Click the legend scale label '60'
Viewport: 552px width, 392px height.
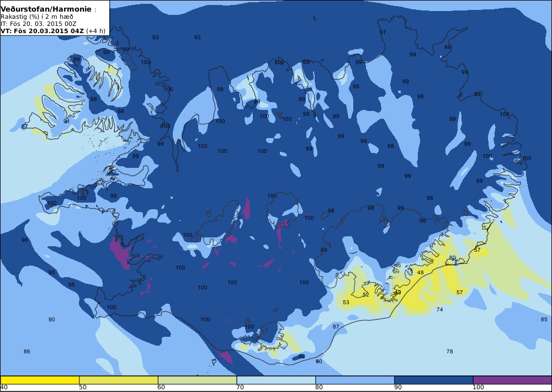tap(161, 388)
